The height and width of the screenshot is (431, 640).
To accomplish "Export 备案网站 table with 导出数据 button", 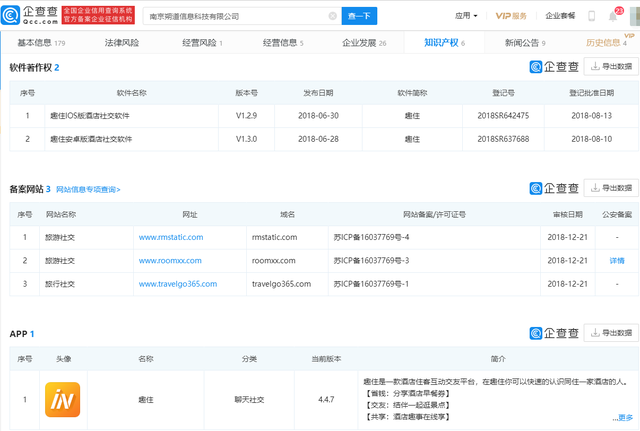I will (x=611, y=188).
